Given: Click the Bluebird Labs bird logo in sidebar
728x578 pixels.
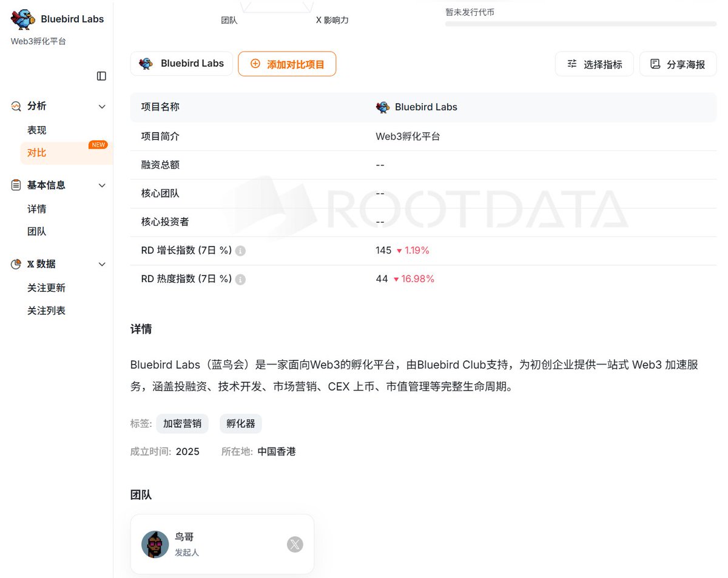Looking at the screenshot, I should (24, 19).
